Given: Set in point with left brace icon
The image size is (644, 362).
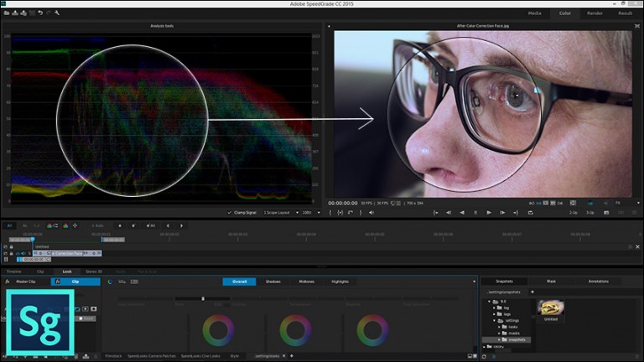Looking at the screenshot, I should click(x=330, y=213).
